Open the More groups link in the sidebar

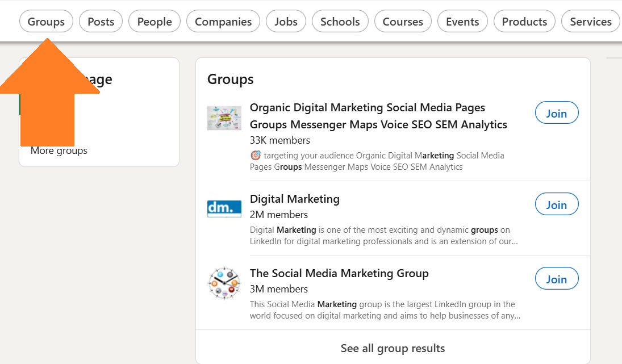59,150
